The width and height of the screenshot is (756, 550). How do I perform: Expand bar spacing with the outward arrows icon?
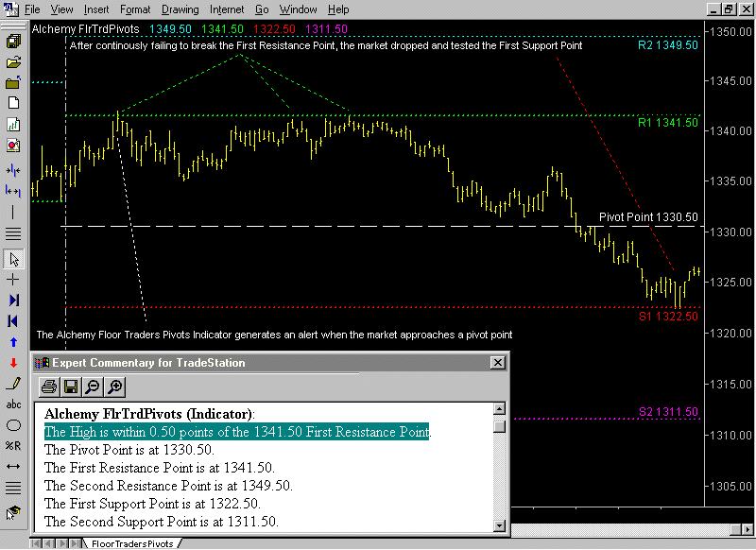click(x=13, y=192)
